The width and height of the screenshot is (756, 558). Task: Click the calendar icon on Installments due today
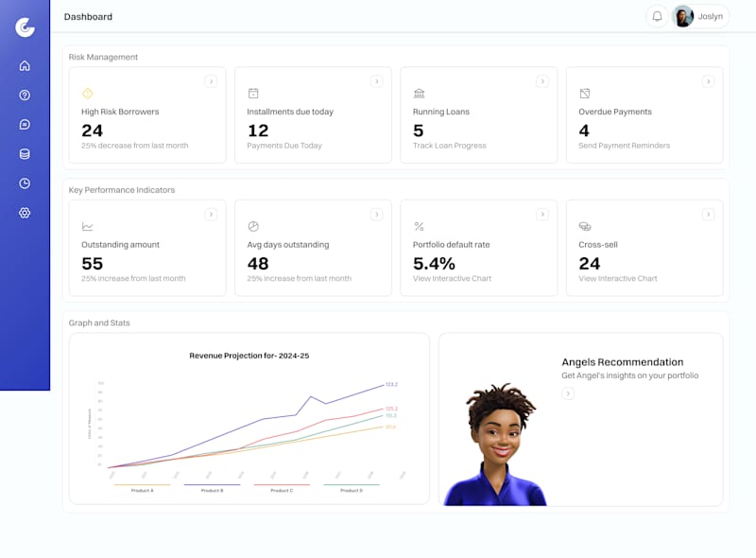(x=253, y=94)
